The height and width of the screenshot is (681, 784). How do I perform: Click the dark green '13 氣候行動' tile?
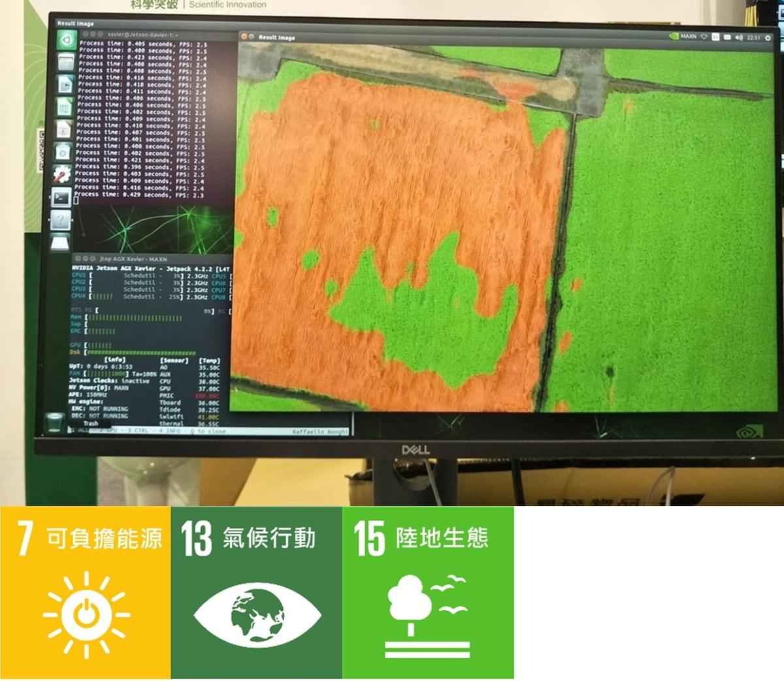click(x=257, y=593)
